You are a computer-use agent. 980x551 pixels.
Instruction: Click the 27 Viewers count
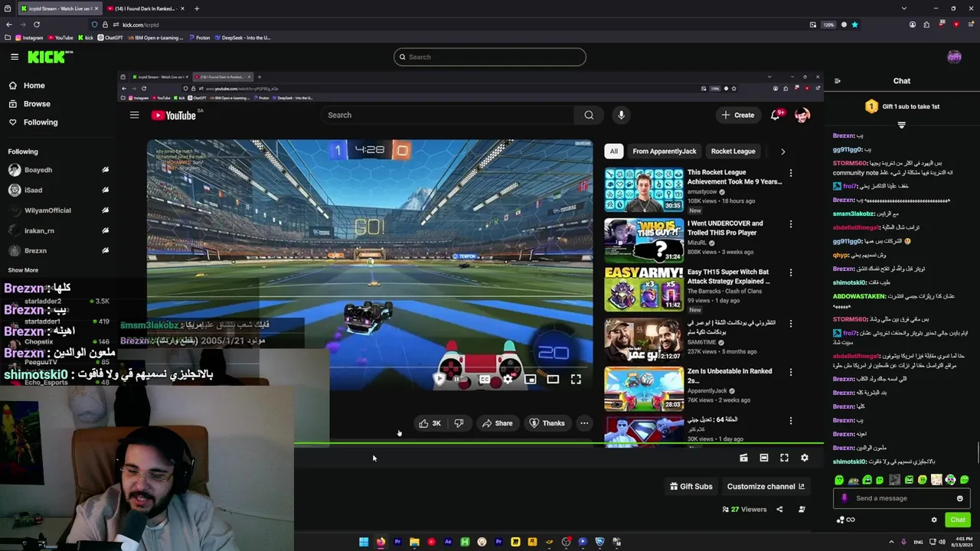pos(743,510)
